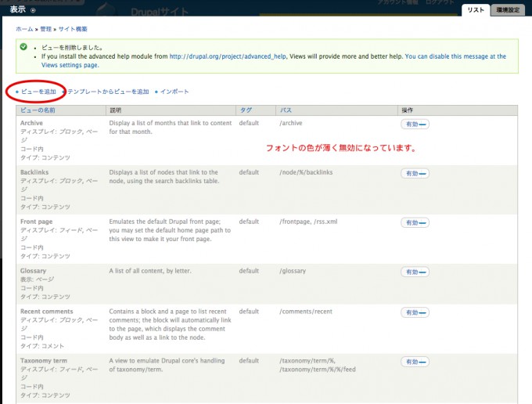Click the ホーム breadcrumb link
This screenshot has height=404, width=532.
pyautogui.click(x=24, y=28)
